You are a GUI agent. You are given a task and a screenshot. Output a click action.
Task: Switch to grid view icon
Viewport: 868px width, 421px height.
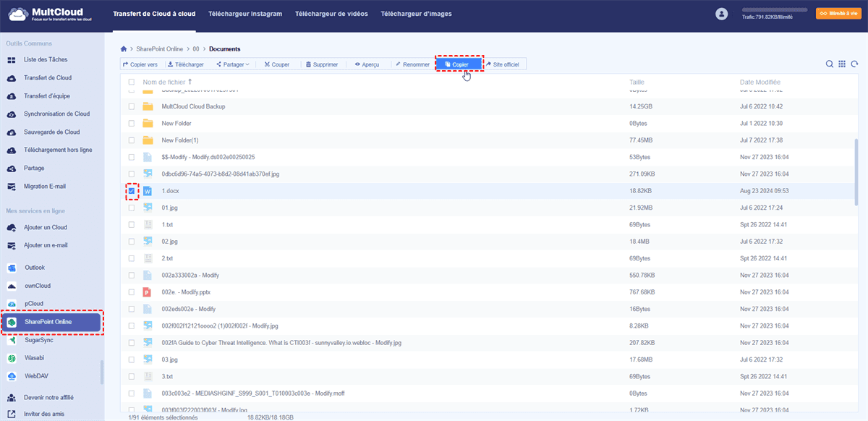click(842, 64)
